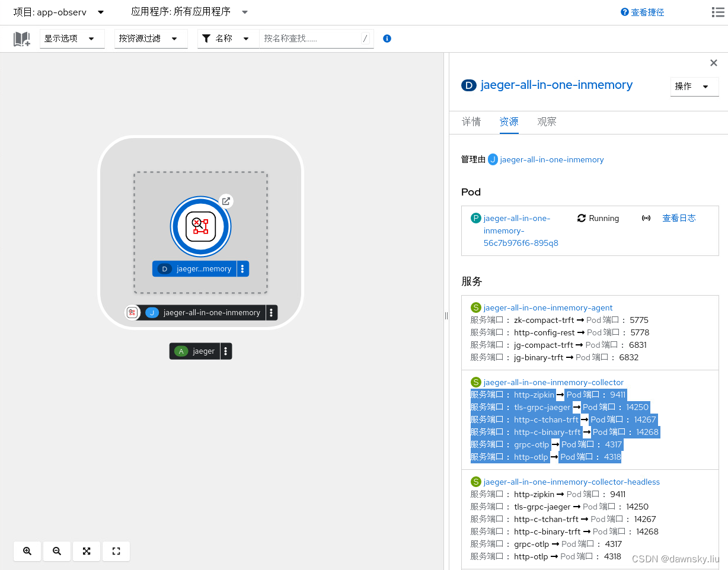Open the 管理由 jaeger-all-in-one-inmemory link
This screenshot has width=728, height=570.
click(552, 159)
